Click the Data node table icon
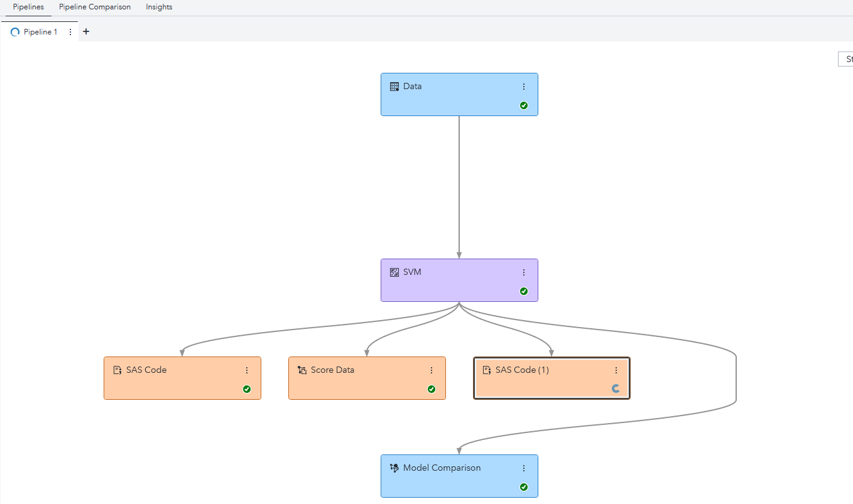This screenshot has width=853, height=504. [x=394, y=86]
